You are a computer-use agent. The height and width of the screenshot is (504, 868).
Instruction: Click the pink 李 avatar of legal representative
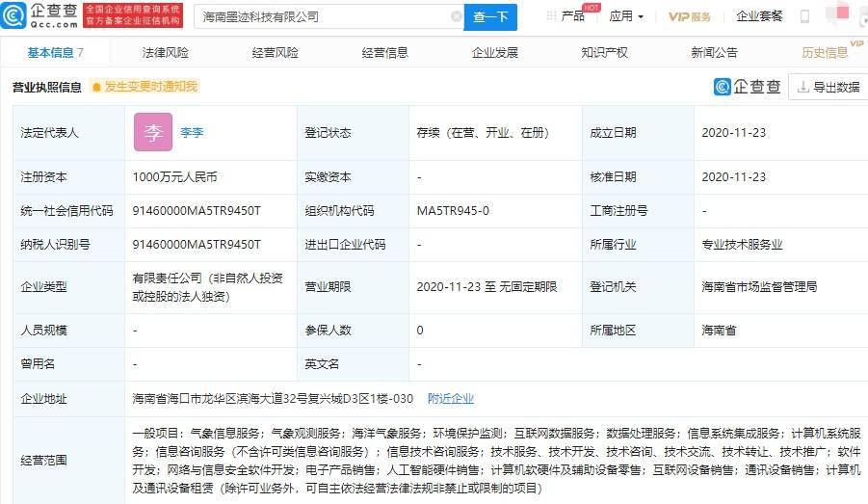pos(153,132)
